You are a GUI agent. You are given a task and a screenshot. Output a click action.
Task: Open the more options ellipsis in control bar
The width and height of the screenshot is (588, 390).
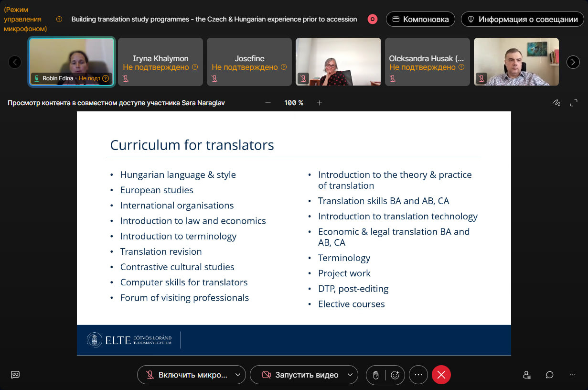click(418, 375)
